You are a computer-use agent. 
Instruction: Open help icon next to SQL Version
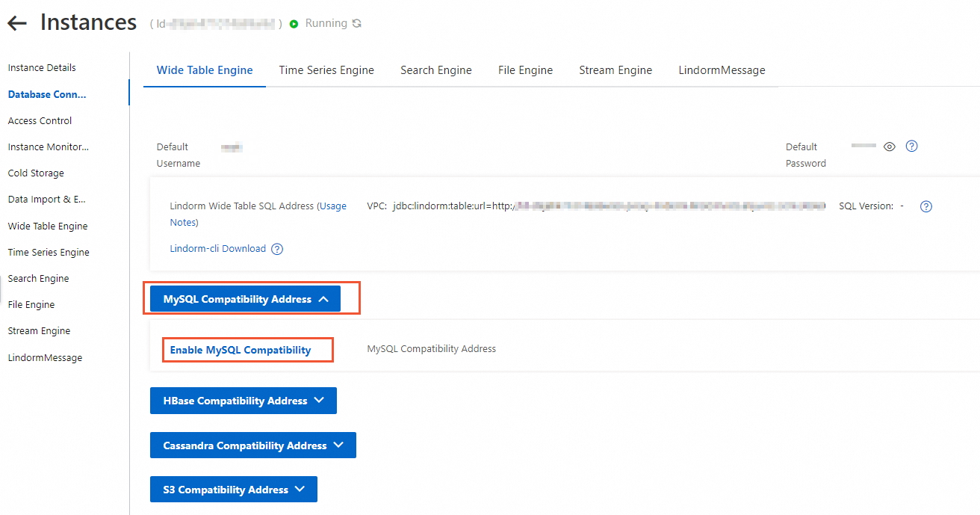pyautogui.click(x=926, y=206)
